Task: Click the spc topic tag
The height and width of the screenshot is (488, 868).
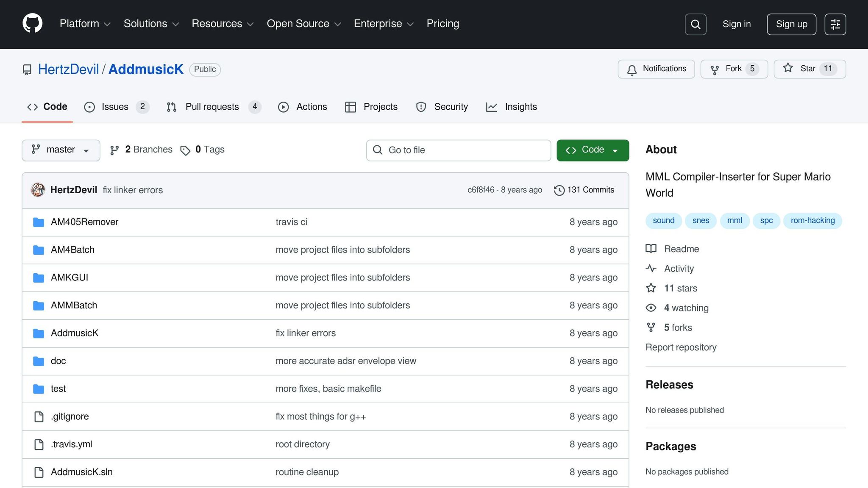Action: pos(766,221)
